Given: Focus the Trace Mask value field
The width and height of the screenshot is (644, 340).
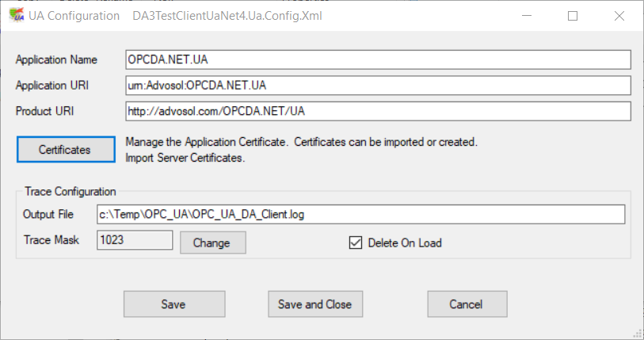Looking at the screenshot, I should [x=134, y=239].
